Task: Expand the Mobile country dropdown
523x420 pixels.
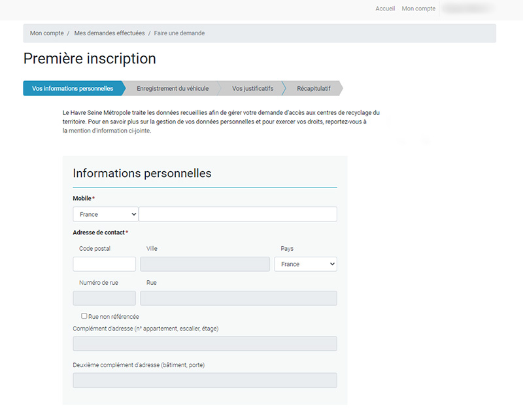Action: (x=105, y=214)
